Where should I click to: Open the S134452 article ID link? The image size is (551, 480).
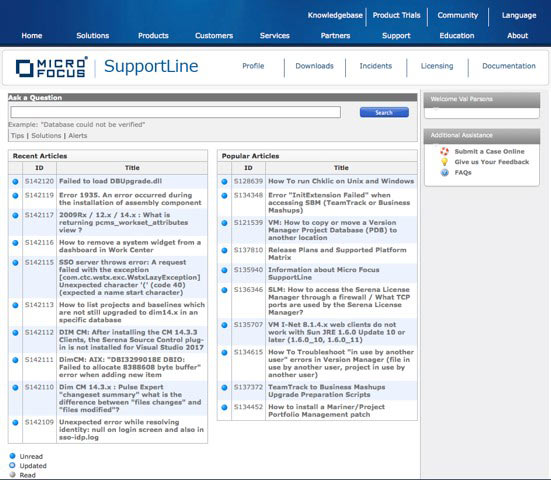[248, 407]
